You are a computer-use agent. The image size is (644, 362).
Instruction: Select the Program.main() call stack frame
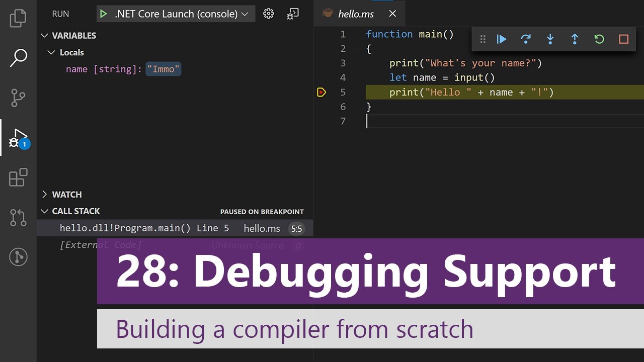point(175,228)
